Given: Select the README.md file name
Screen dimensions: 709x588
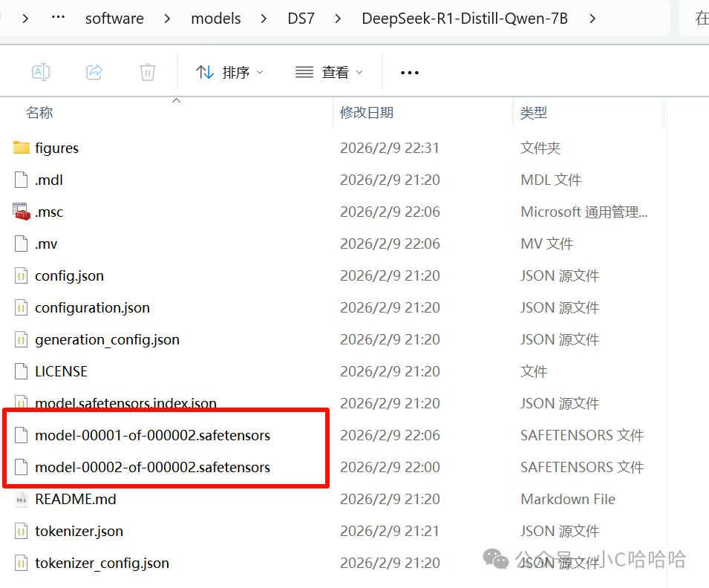Looking at the screenshot, I should point(76,499).
